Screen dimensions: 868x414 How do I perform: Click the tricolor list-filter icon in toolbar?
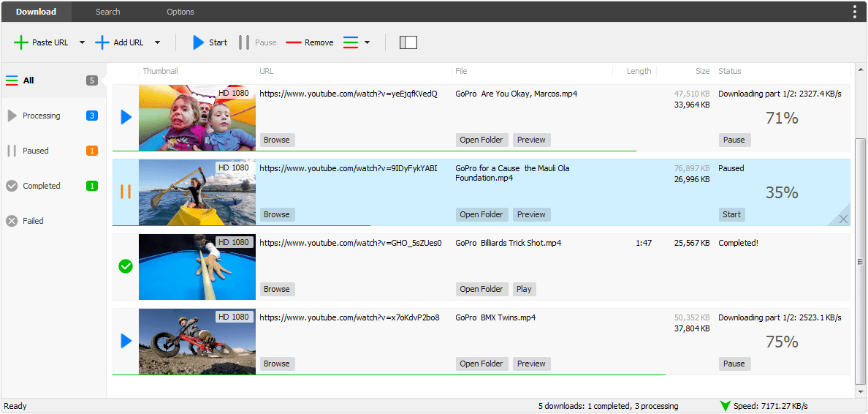(x=351, y=42)
